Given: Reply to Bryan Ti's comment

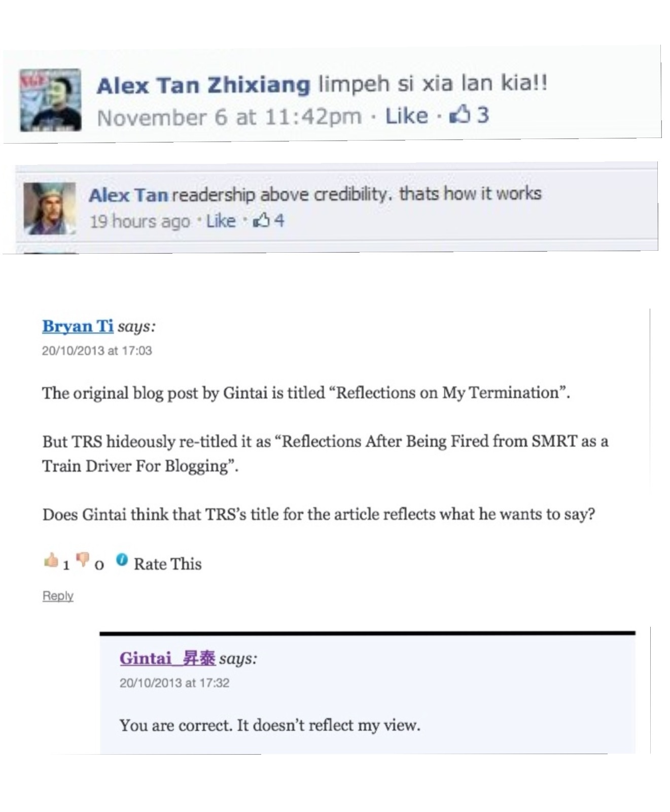Looking at the screenshot, I should [58, 596].
